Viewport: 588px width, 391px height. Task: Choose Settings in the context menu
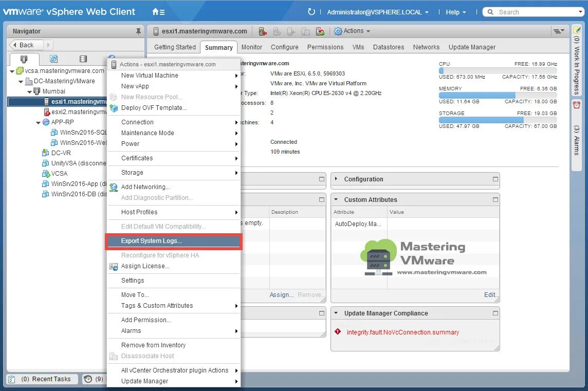click(174, 281)
